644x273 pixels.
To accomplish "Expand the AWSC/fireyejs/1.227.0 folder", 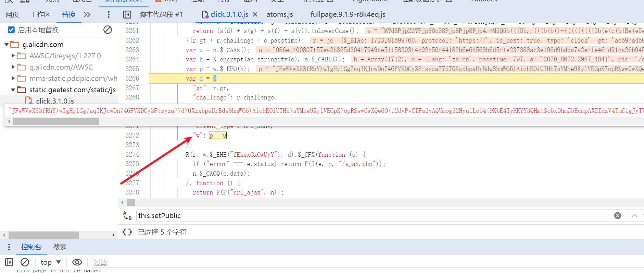I will (13, 56).
